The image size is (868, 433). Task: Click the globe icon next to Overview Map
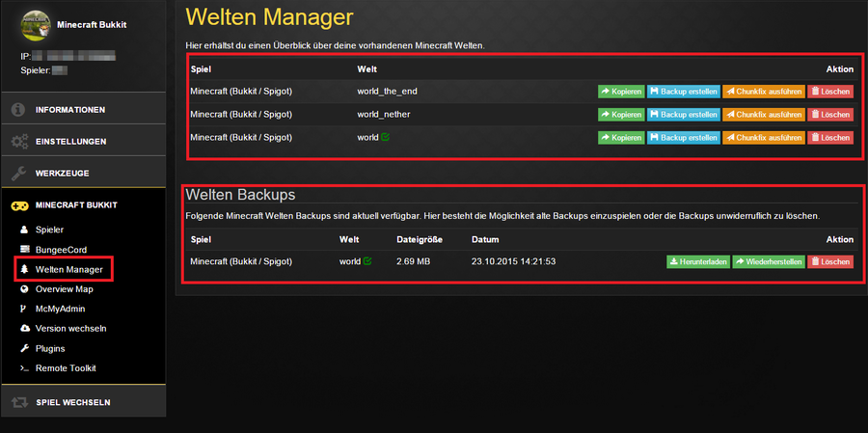[24, 289]
